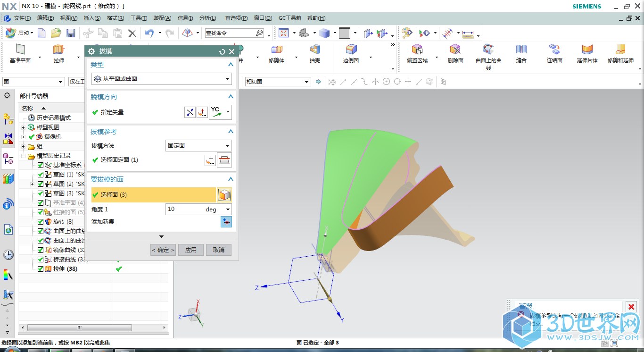644x352 pixels.
Task: Toggle the 草图 (2) feature checkbox
Action: coord(41,184)
